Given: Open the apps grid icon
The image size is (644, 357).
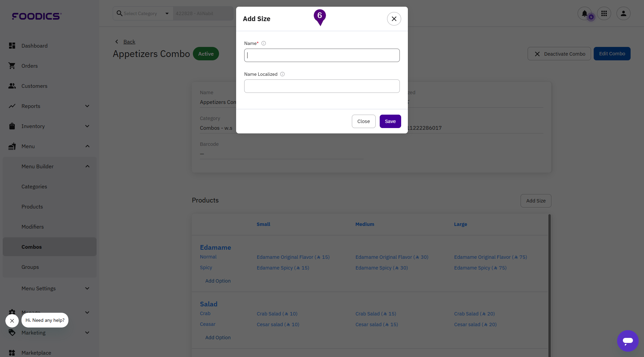Looking at the screenshot, I should [x=604, y=13].
